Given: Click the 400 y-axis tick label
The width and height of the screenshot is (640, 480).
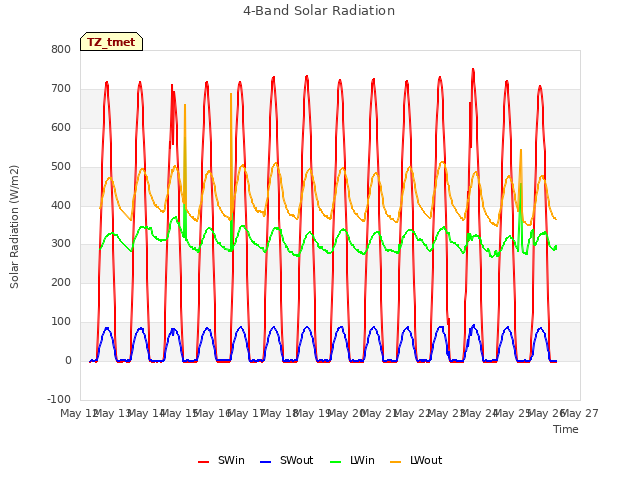Looking at the screenshot, I should (61, 205).
